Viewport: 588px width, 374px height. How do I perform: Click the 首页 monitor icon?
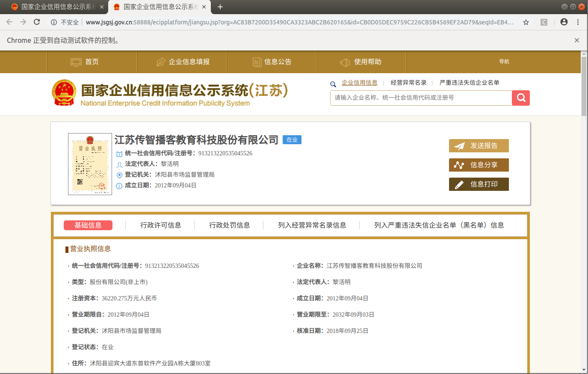(x=76, y=62)
